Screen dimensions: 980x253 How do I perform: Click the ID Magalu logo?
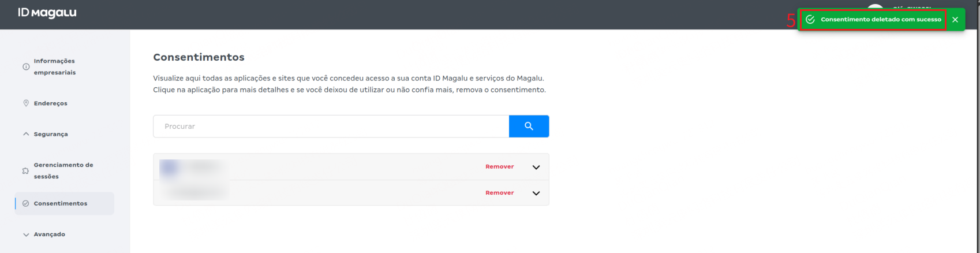(x=47, y=13)
